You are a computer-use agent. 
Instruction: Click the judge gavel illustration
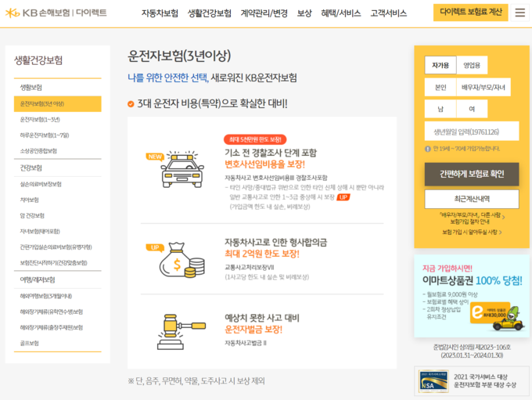pos(182,332)
